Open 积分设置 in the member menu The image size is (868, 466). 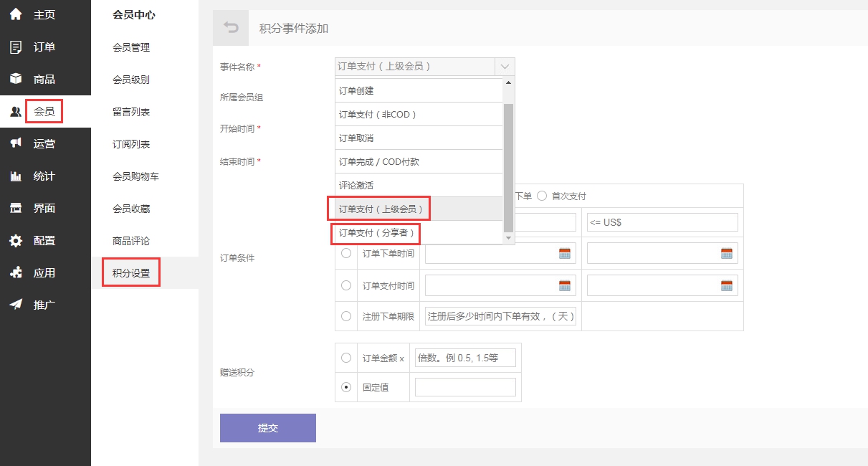click(131, 273)
